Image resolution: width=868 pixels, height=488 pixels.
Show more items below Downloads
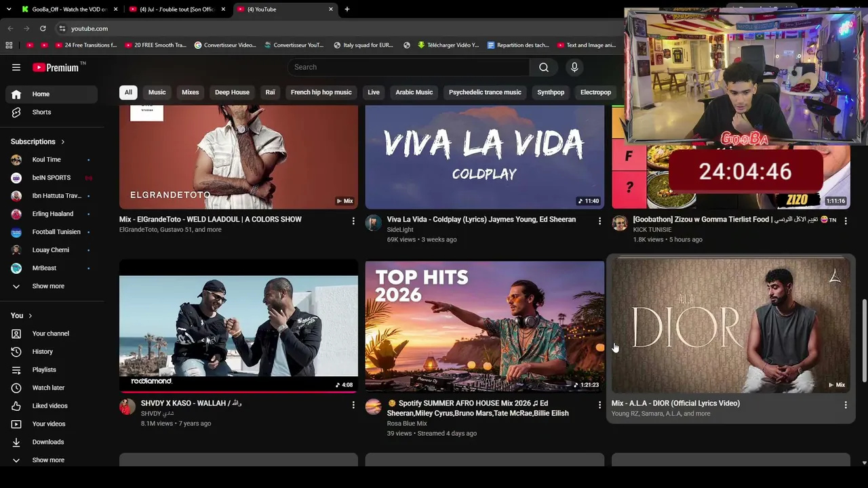pyautogui.click(x=47, y=460)
